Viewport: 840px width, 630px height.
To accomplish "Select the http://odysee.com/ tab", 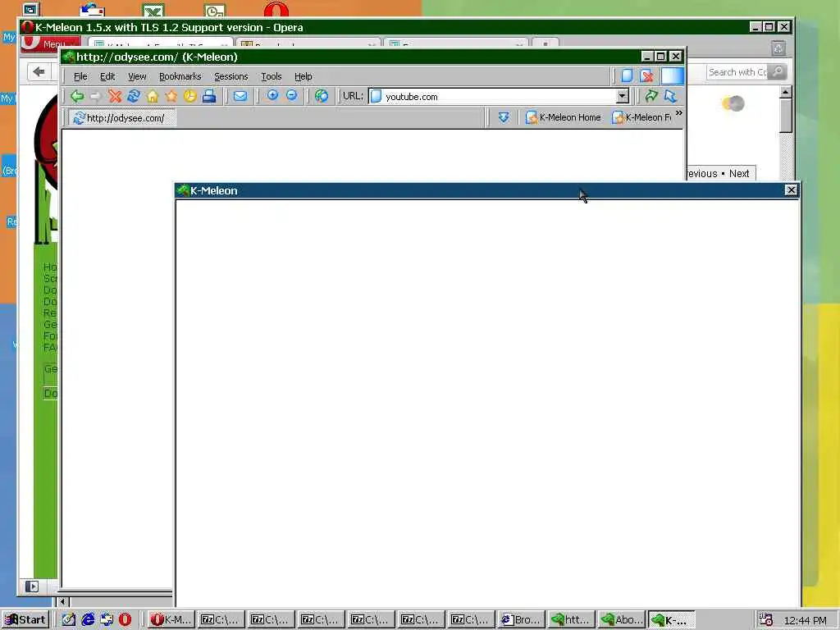I will point(122,118).
